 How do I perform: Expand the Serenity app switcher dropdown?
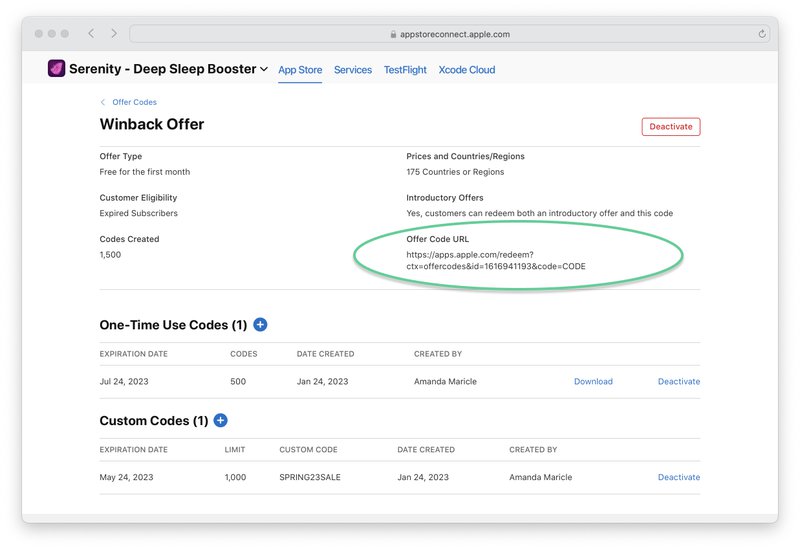click(264, 69)
